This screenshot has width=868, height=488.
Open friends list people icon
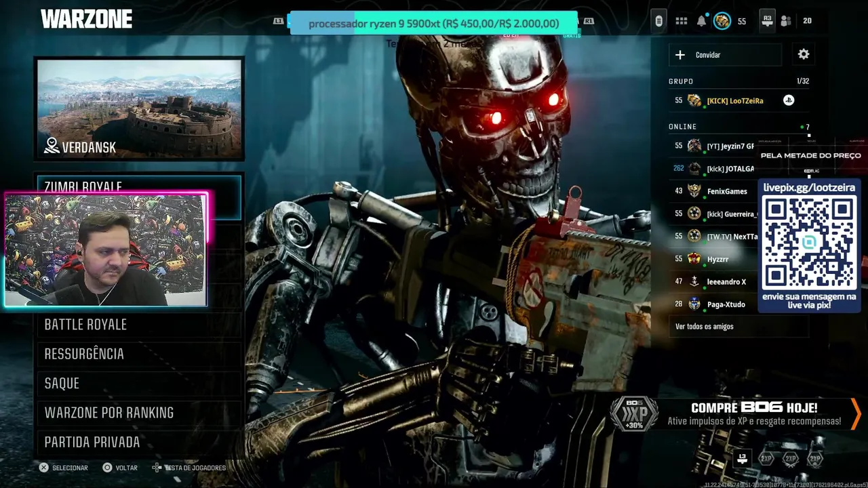pyautogui.click(x=786, y=21)
